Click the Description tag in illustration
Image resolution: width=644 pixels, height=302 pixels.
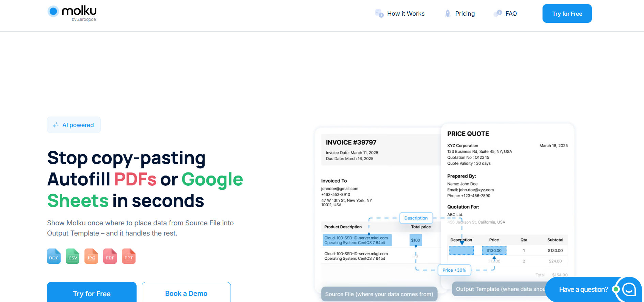tap(416, 218)
